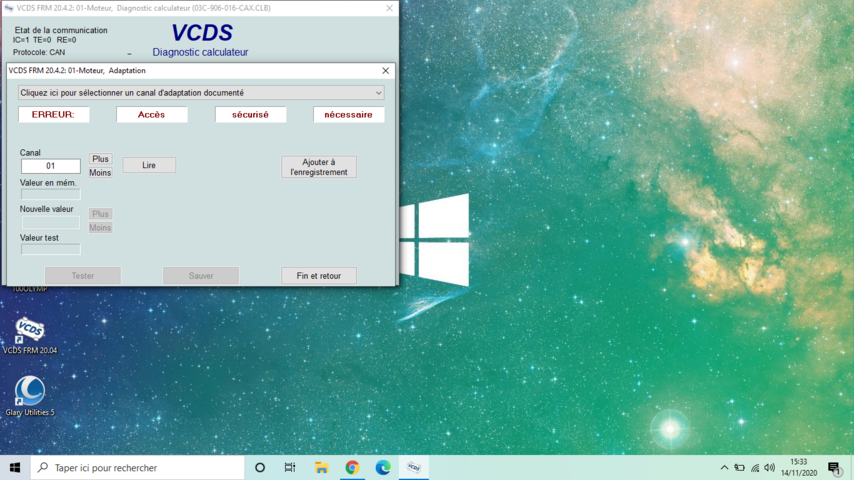
Task: Launch File Explorer from the taskbar
Action: (x=321, y=467)
